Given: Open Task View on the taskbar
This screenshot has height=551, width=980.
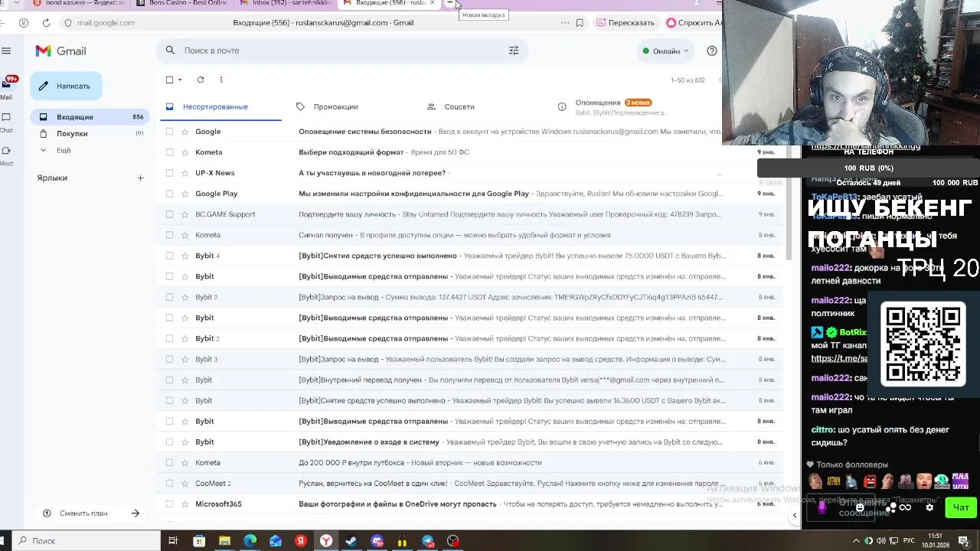Looking at the screenshot, I should pyautogui.click(x=173, y=541).
